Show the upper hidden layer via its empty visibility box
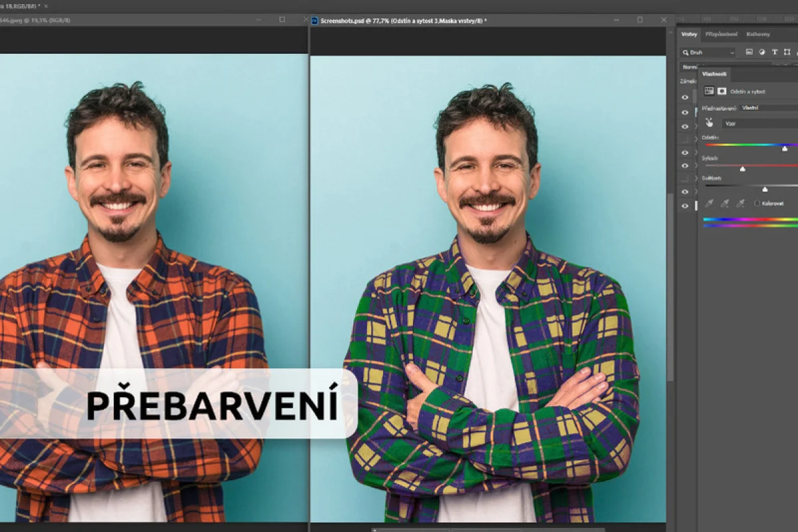 click(x=685, y=139)
